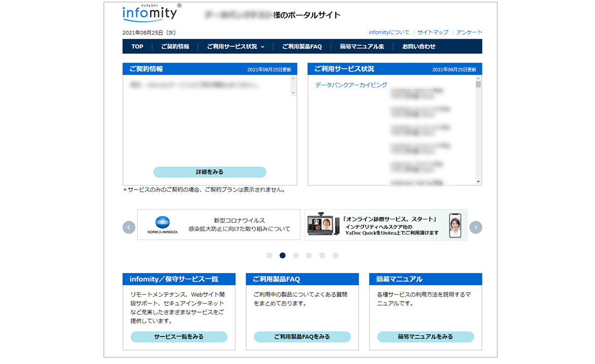Open the TOP navigation item
The height and width of the screenshot is (364, 595).
(137, 46)
